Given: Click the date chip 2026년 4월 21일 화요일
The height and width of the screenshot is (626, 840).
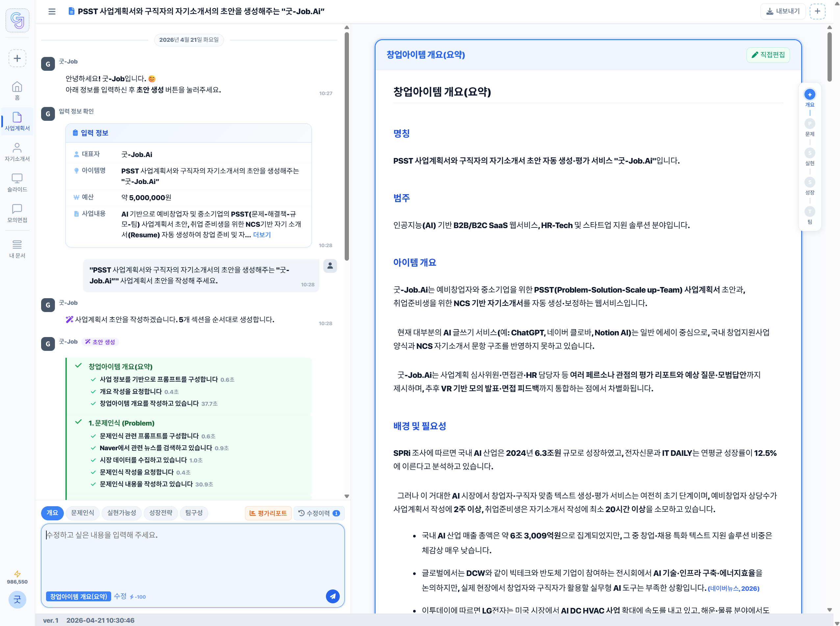Looking at the screenshot, I should 188,40.
